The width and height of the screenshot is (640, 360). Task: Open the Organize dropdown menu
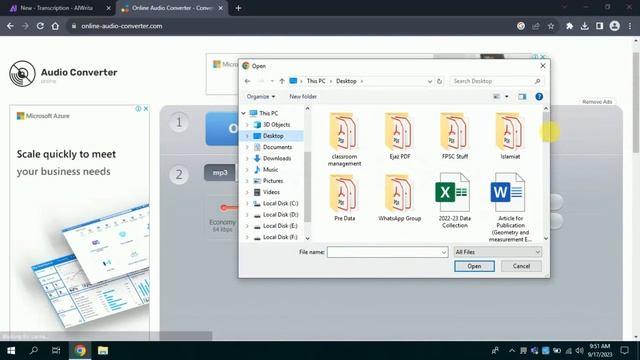[x=260, y=97]
